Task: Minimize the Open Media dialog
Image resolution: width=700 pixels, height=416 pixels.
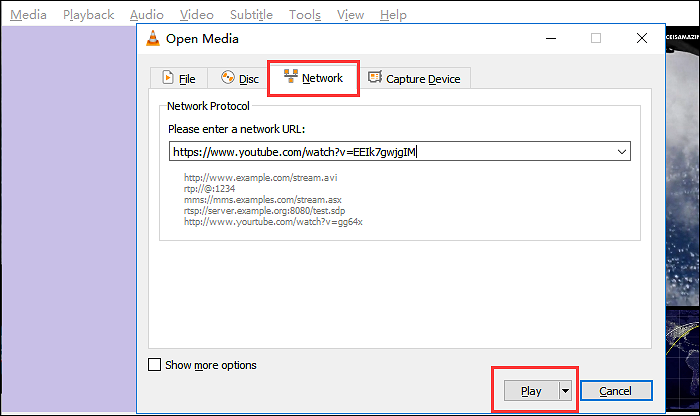Action: (550, 39)
